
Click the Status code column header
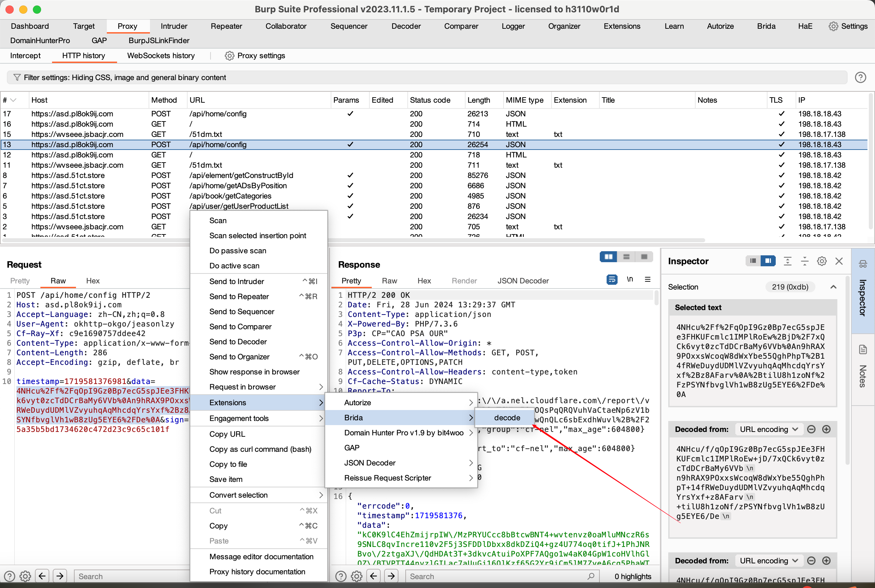pos(435,100)
